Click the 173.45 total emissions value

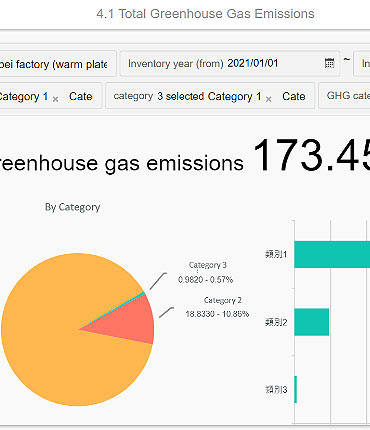pos(312,155)
